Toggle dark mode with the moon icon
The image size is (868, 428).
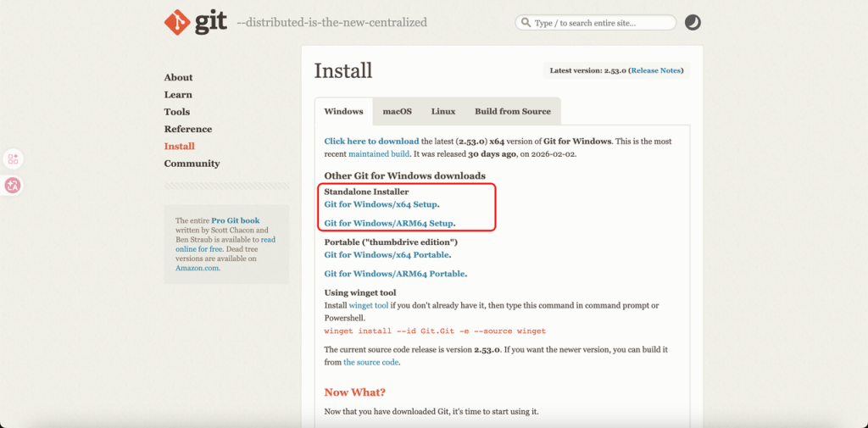tap(693, 23)
